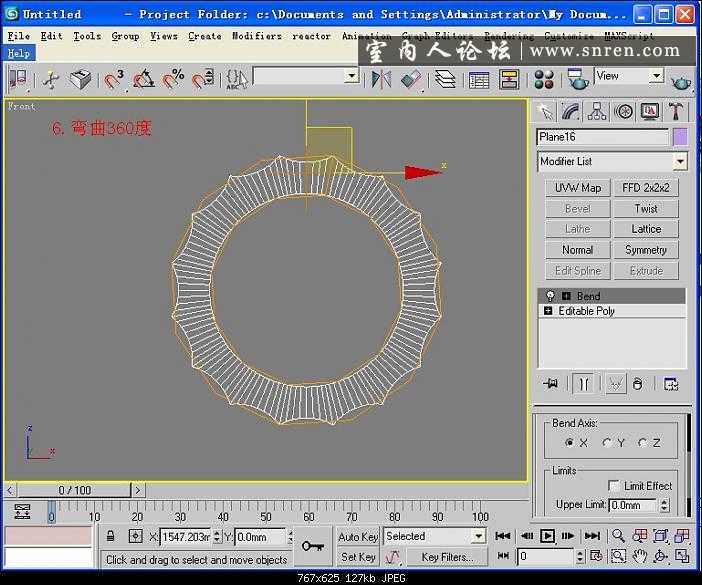Enable the Limit Effect checkbox
The height and width of the screenshot is (585, 702).
coord(613,486)
